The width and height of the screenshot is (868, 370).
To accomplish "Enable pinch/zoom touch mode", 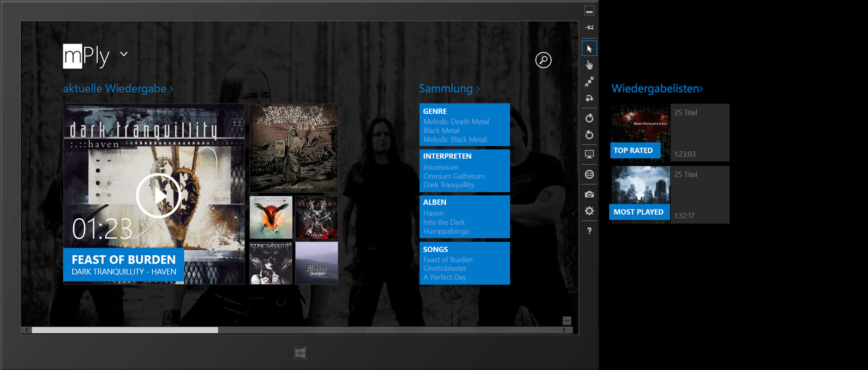I will pos(589,82).
